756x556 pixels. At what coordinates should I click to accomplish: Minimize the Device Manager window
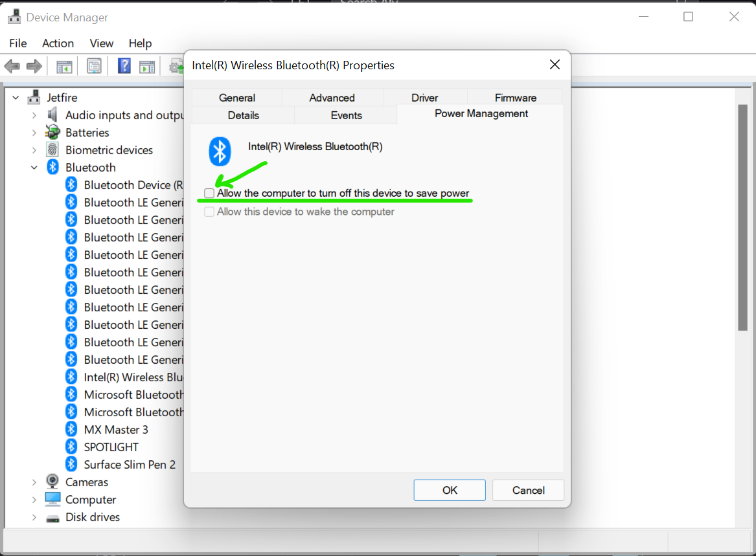click(643, 17)
